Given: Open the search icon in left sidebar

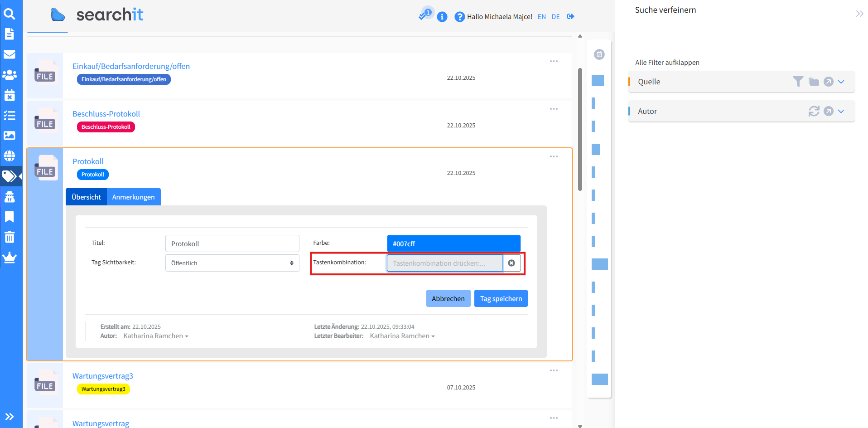Looking at the screenshot, I should pyautogui.click(x=10, y=14).
